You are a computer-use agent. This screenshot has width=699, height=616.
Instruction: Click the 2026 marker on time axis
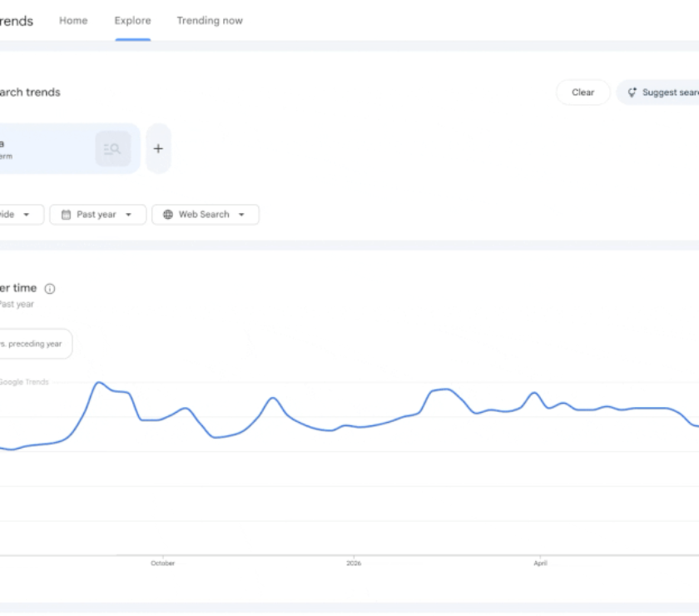[354, 563]
